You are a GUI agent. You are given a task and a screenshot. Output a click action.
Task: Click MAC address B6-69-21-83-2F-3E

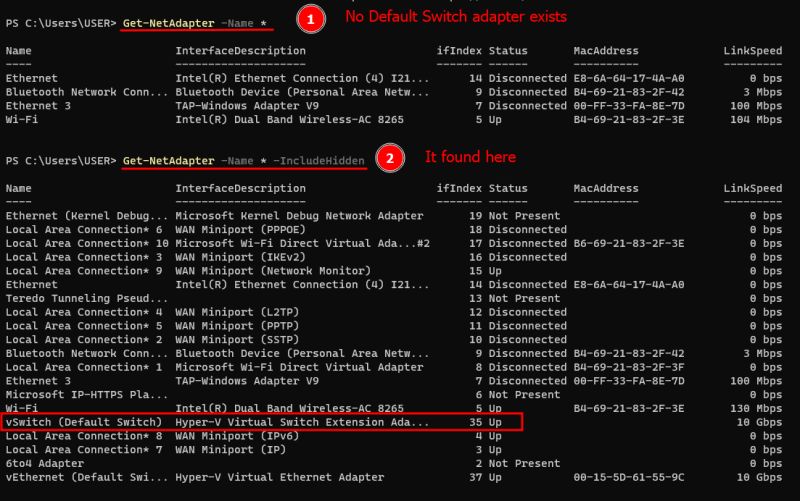(629, 243)
